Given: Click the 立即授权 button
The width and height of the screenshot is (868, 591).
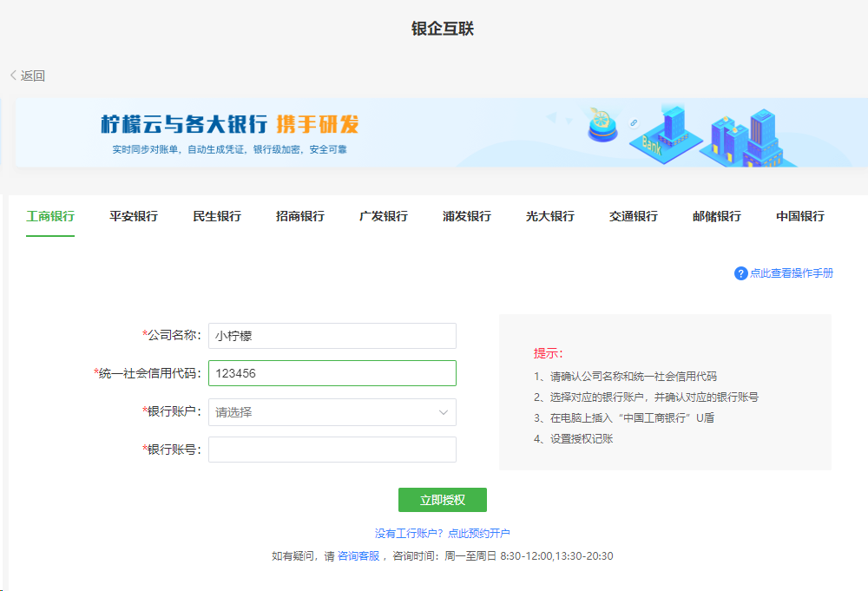Looking at the screenshot, I should pos(442,499).
